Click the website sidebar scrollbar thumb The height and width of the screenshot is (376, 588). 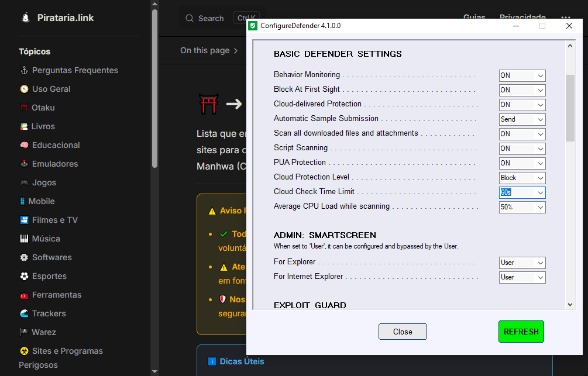click(154, 88)
